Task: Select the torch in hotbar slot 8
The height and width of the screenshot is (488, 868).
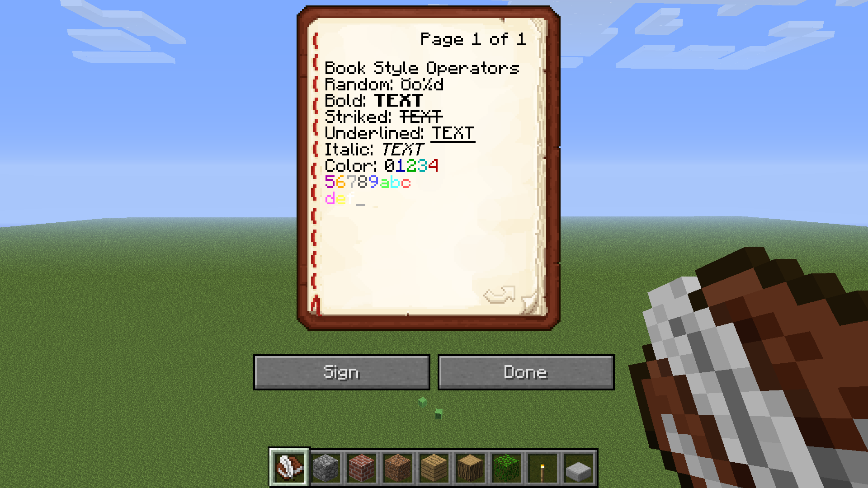Action: (x=541, y=468)
